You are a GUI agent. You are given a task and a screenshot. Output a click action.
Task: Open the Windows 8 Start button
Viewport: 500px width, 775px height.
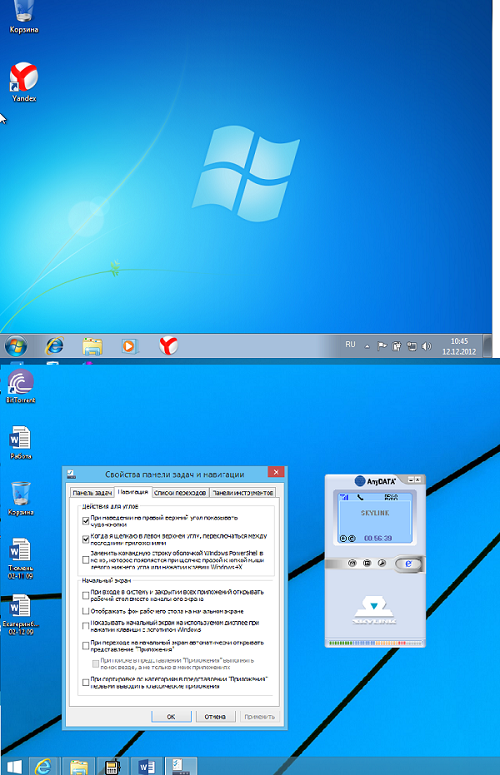tap(14, 767)
